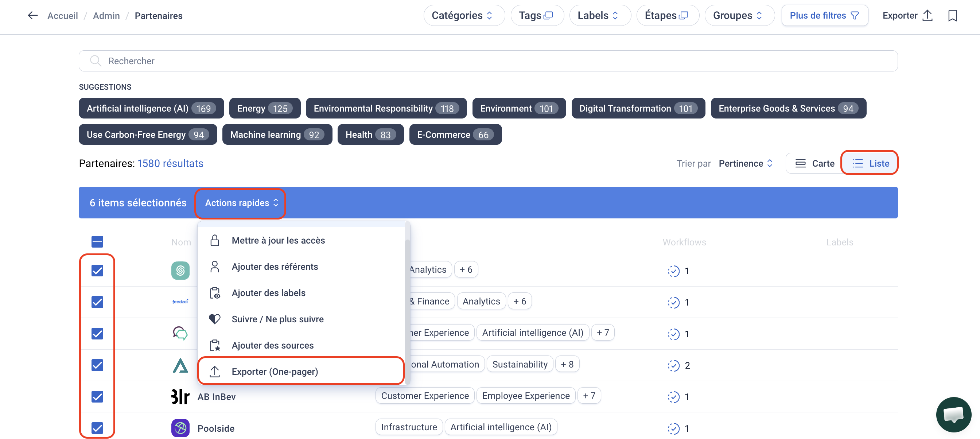Select Environmental Responsibility suggestion
The height and width of the screenshot is (439, 980).
tap(386, 108)
